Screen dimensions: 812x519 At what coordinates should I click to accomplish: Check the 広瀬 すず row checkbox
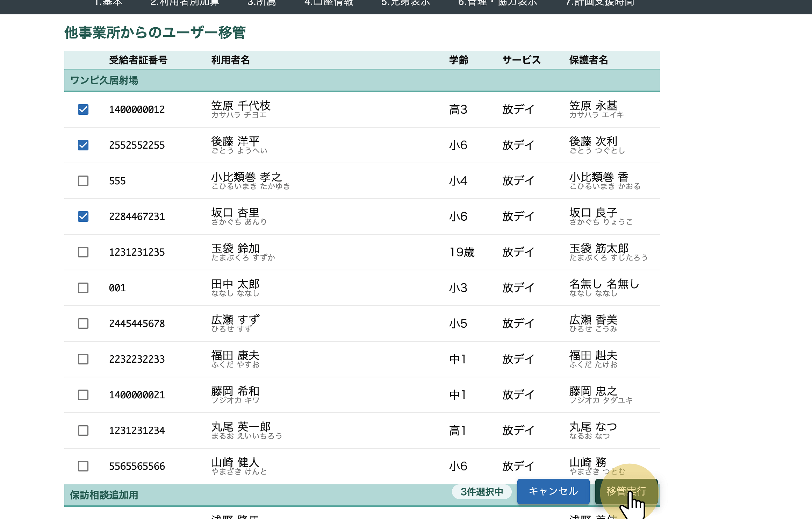tap(83, 324)
